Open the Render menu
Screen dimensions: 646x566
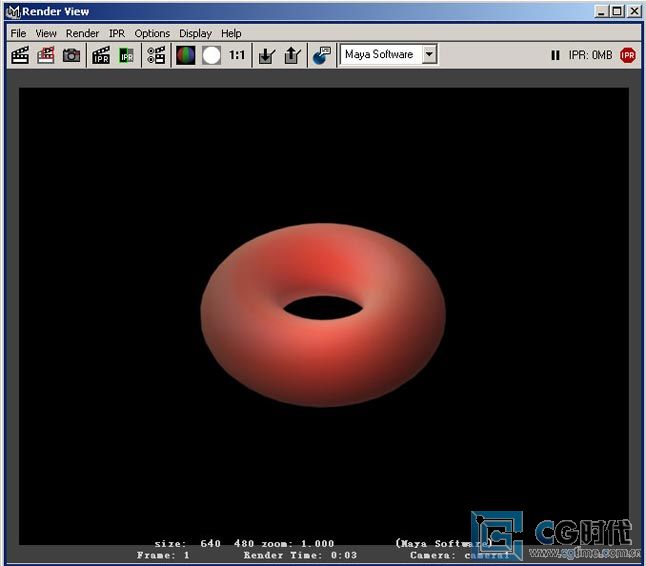click(x=82, y=33)
